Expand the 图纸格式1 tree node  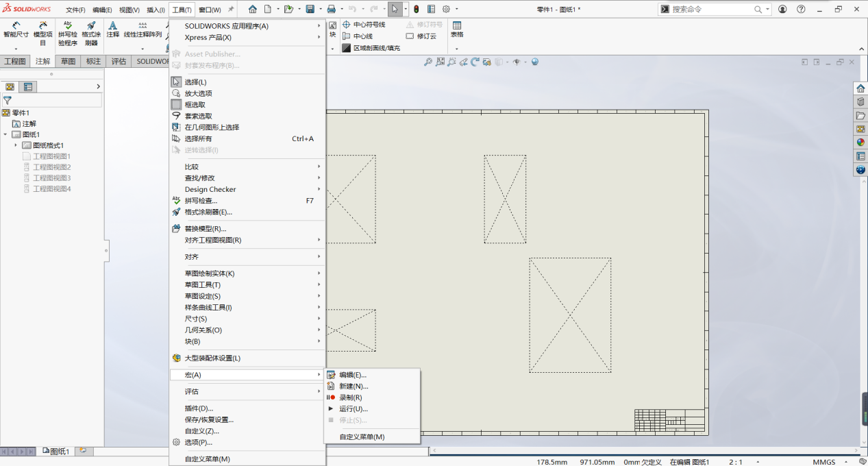click(x=16, y=145)
